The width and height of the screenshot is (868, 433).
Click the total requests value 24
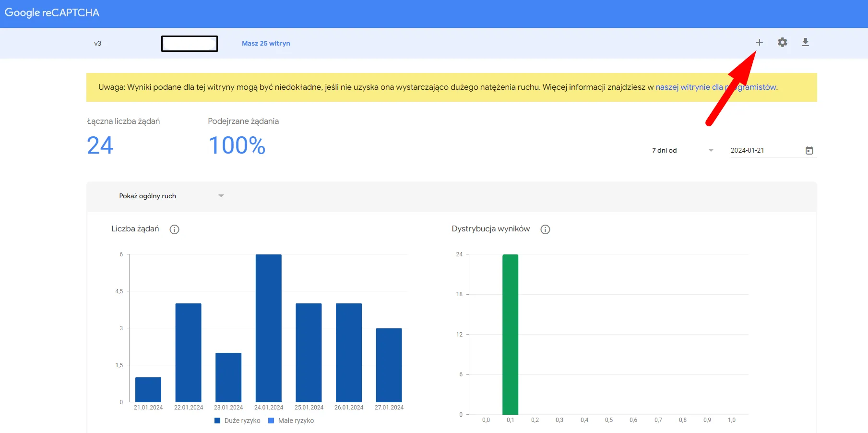100,145
